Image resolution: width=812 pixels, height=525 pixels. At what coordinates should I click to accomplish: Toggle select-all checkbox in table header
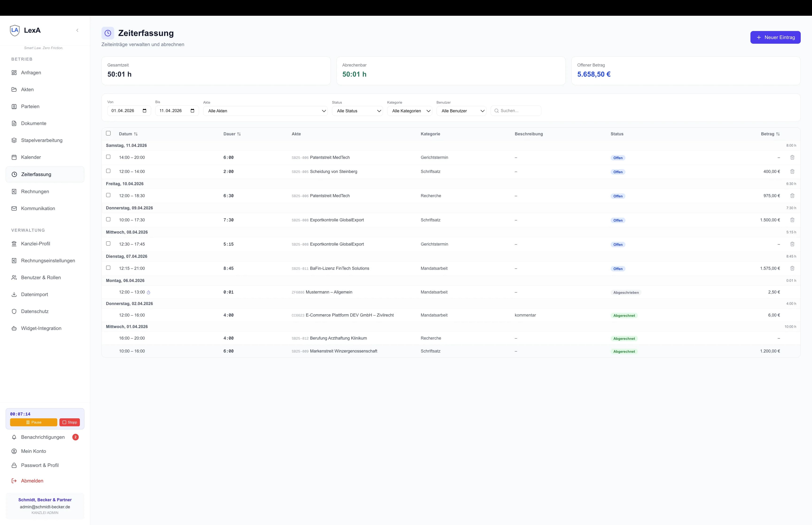(108, 133)
